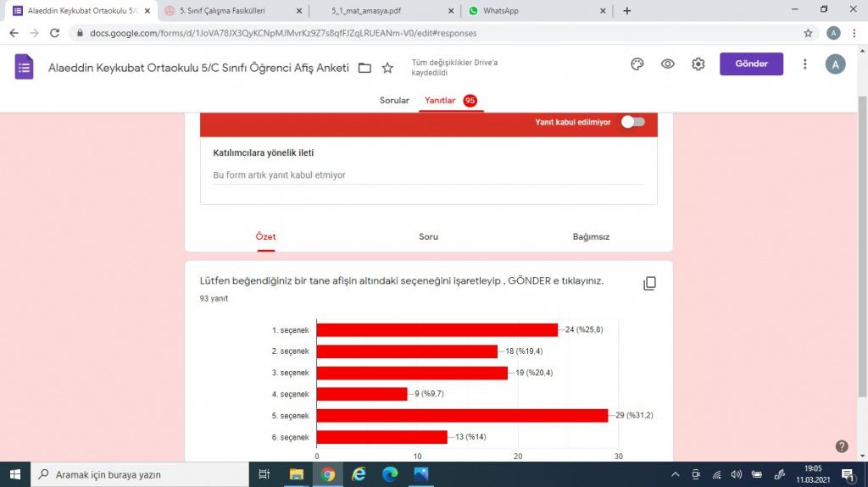Open the help question mark icon
868x487 pixels.
click(x=842, y=446)
